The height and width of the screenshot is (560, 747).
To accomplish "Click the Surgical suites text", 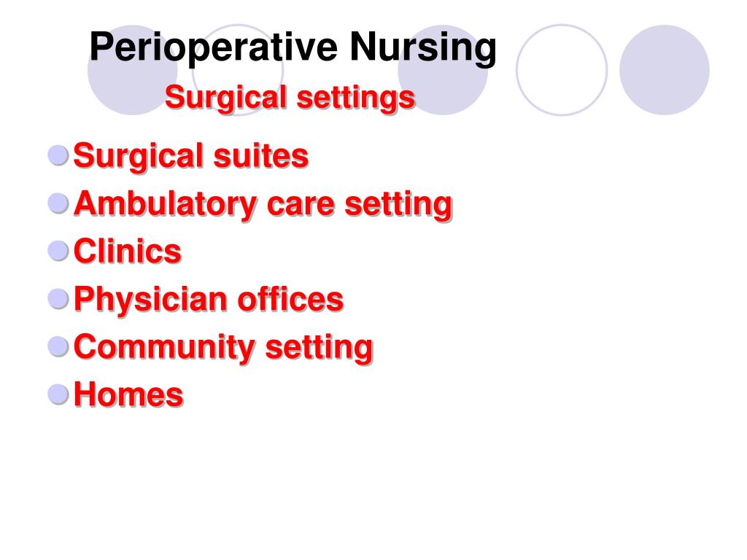I will pyautogui.click(x=191, y=157).
